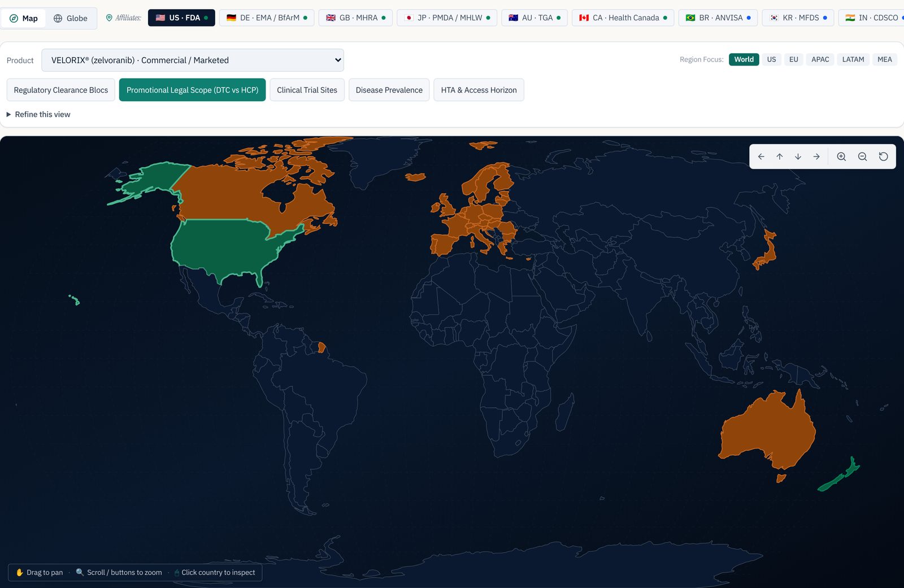Pan the map up with arrow icon
The width and height of the screenshot is (904, 588).
[x=780, y=157]
